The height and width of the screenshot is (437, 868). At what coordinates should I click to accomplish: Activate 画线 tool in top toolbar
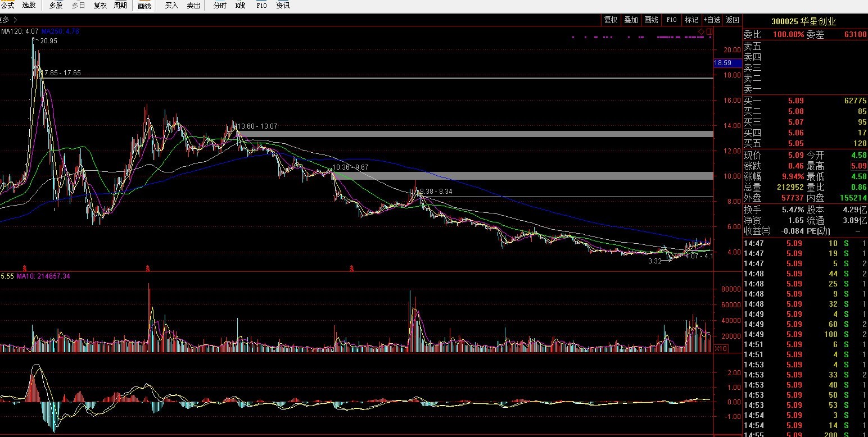tap(144, 5)
